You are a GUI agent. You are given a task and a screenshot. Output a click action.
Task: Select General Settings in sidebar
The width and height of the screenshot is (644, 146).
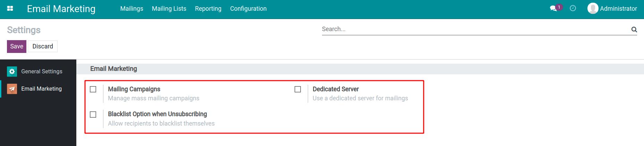coord(42,72)
